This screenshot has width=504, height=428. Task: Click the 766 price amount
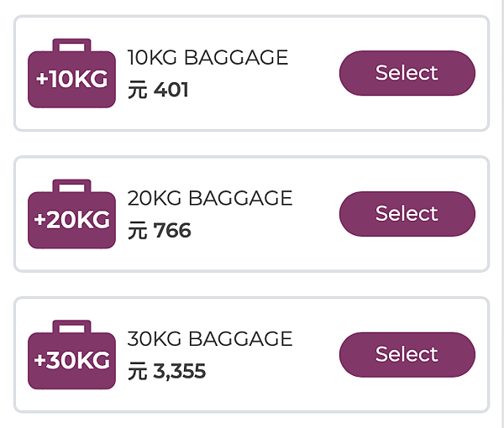pyautogui.click(x=172, y=230)
